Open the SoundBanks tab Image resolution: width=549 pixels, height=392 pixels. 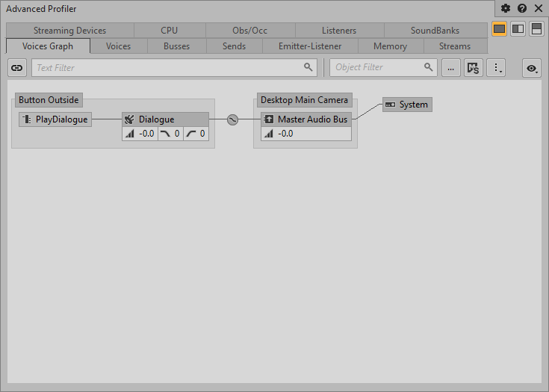(435, 31)
